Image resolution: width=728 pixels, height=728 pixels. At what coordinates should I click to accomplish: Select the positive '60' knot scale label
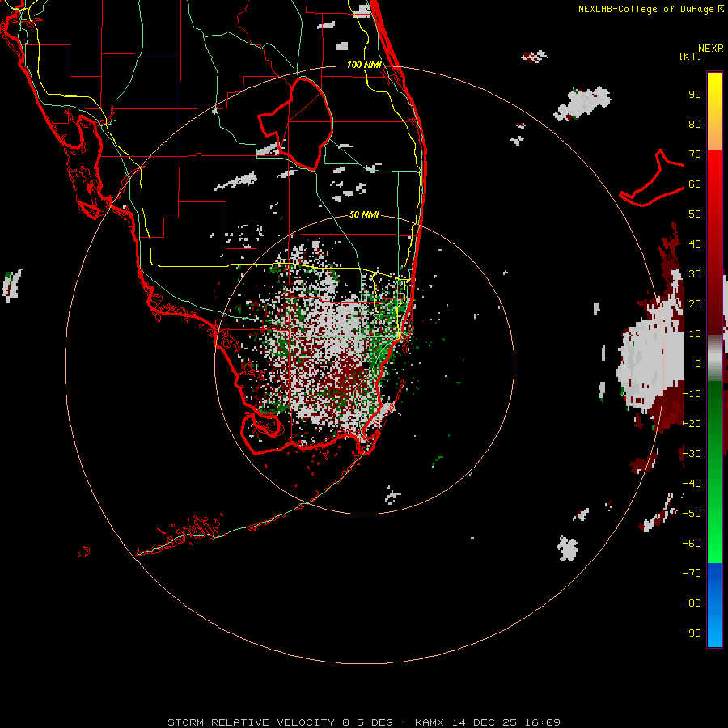(695, 184)
